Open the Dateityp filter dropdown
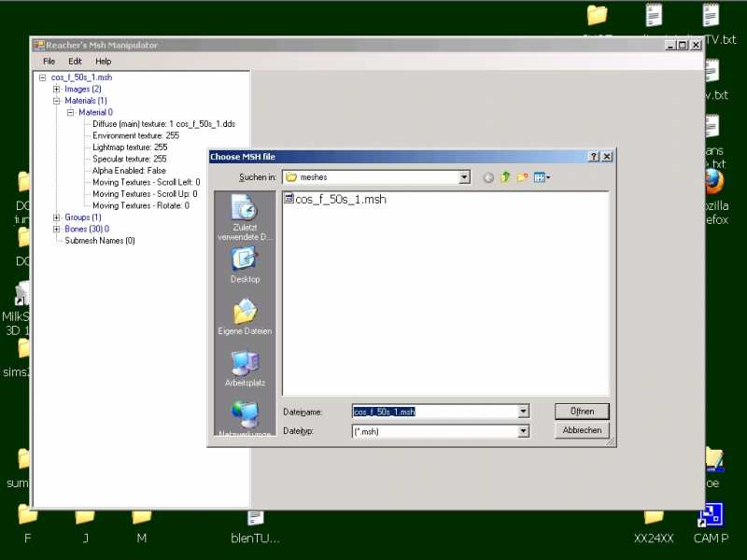 523,431
